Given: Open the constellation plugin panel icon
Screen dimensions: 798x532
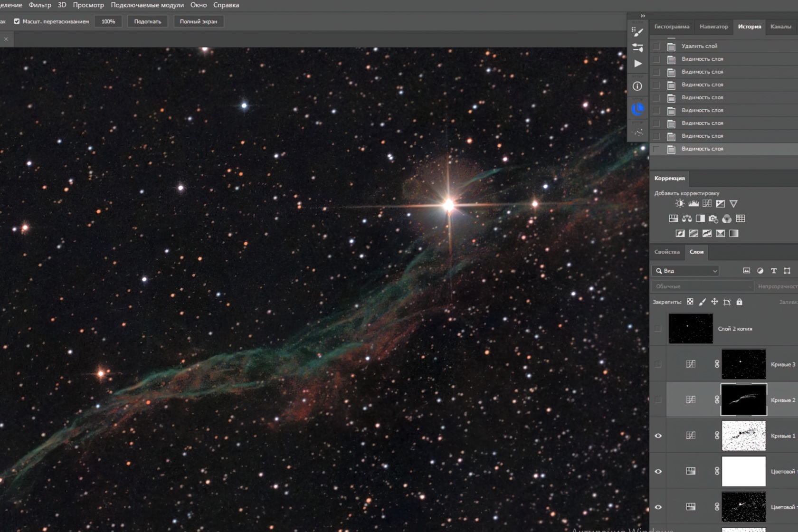Looking at the screenshot, I should [638, 133].
